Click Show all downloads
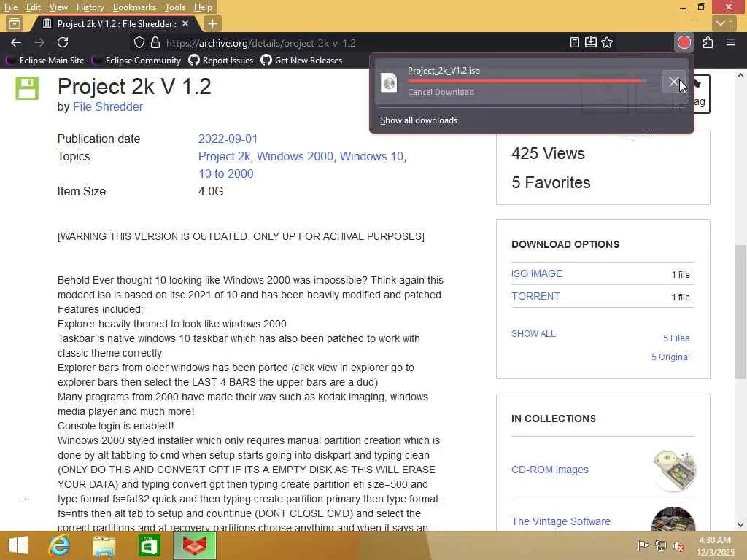The image size is (747, 560). pos(419,120)
